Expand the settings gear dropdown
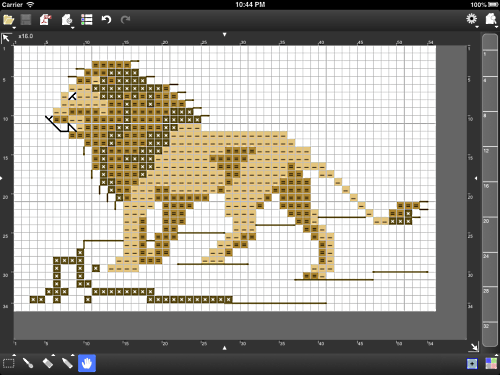The image size is (500, 375). tap(472, 19)
